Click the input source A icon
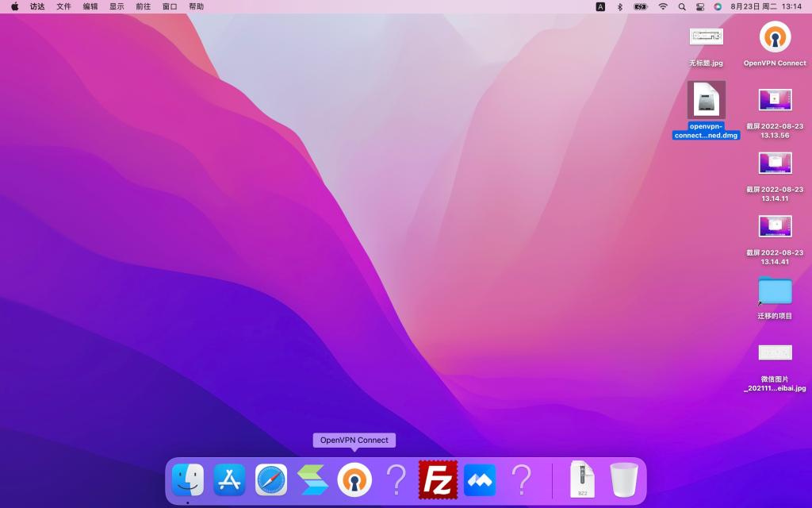The image size is (812, 508). [x=600, y=6]
